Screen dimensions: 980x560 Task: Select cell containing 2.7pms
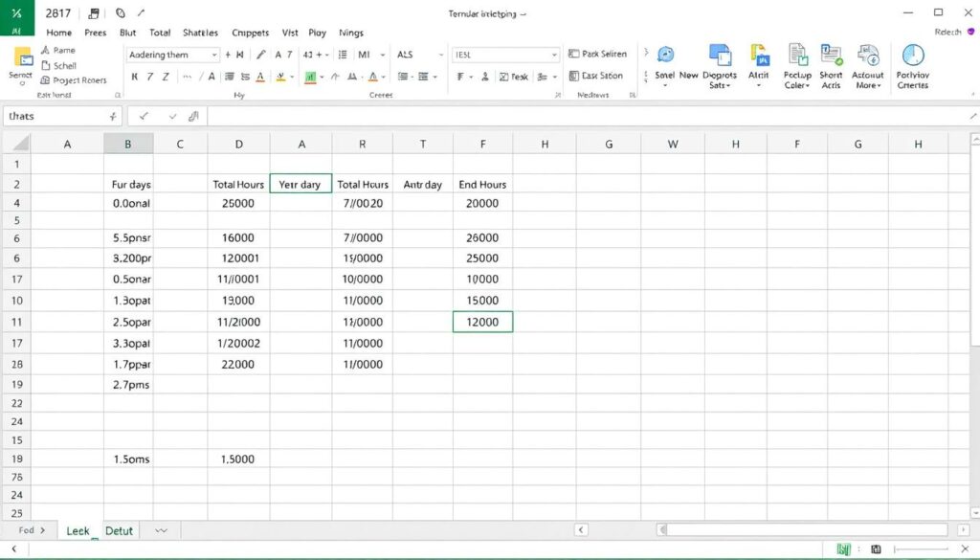[x=128, y=385]
